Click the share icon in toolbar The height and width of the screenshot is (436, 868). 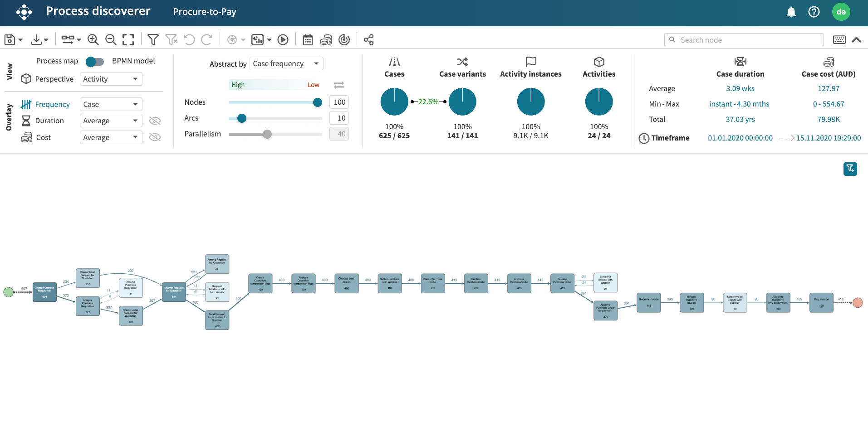tap(368, 40)
